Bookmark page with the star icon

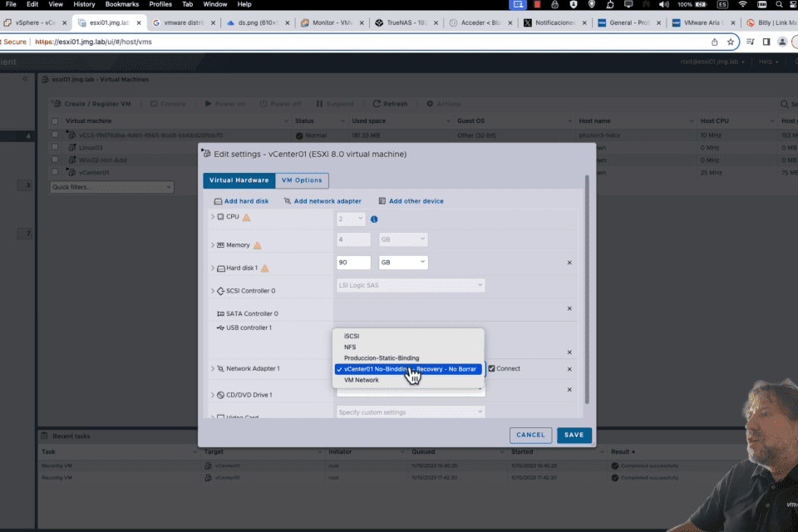tap(731, 42)
